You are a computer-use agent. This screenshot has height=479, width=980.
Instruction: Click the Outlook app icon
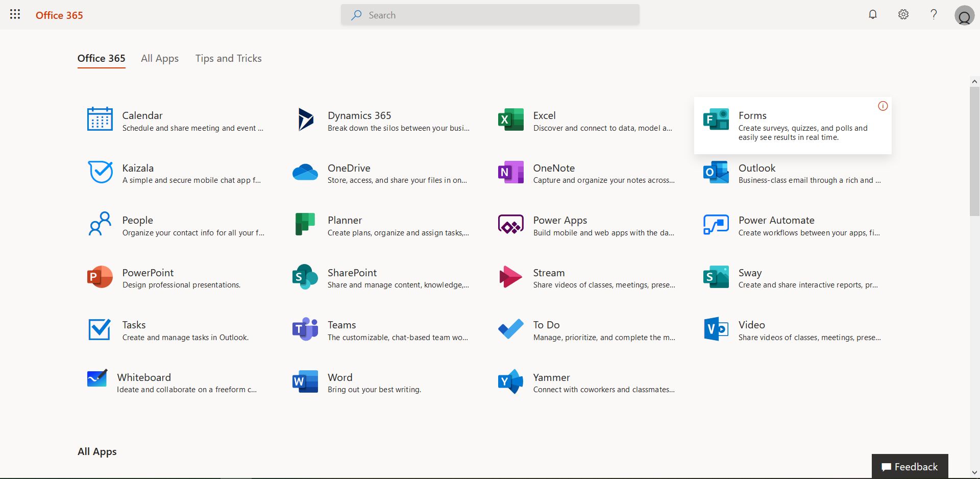716,172
